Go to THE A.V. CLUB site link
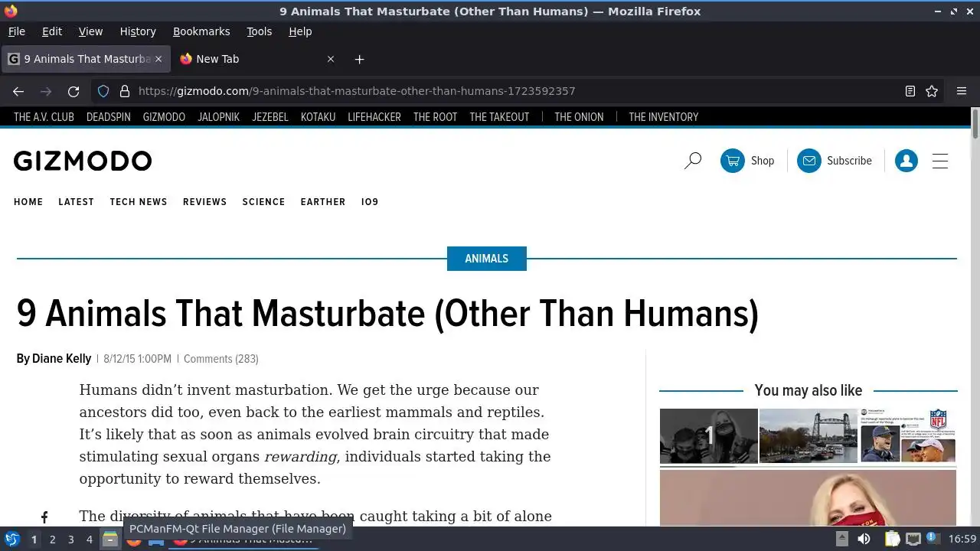Image resolution: width=980 pixels, height=551 pixels. (x=44, y=117)
